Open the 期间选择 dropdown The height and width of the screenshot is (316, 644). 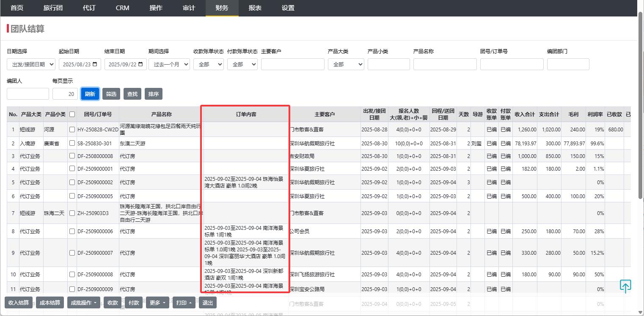click(x=170, y=64)
